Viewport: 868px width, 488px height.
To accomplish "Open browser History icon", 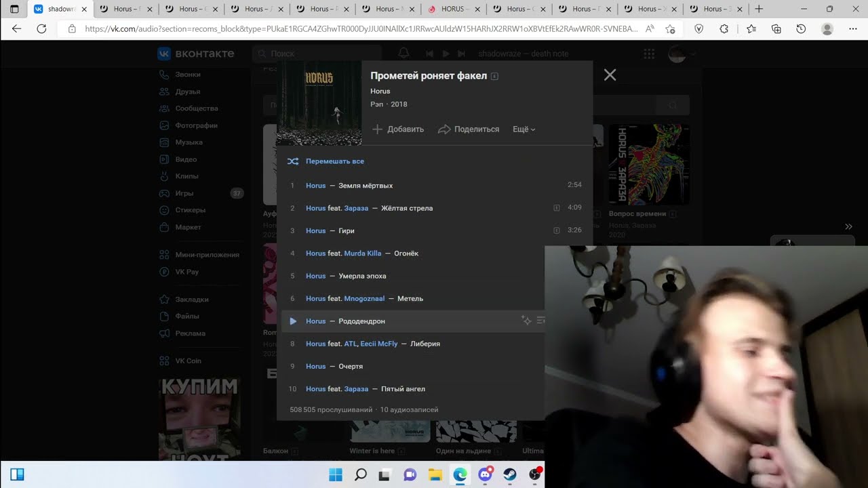I will (801, 29).
